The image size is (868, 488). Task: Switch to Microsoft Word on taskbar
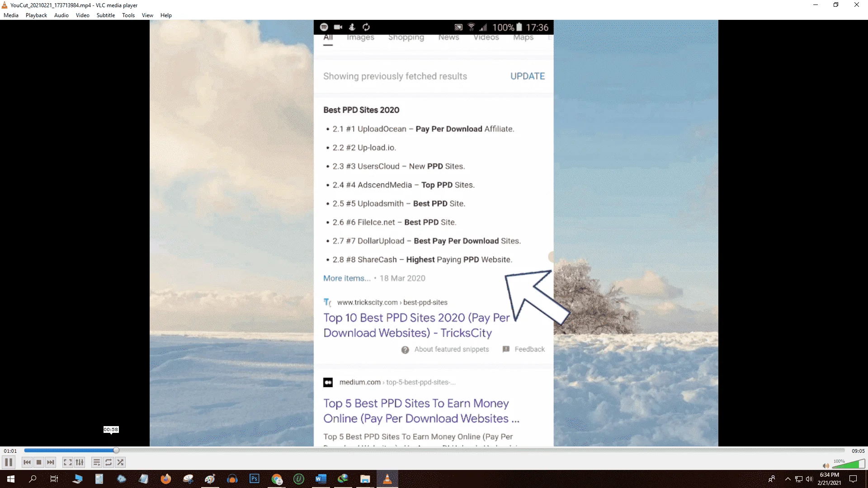coord(321,479)
